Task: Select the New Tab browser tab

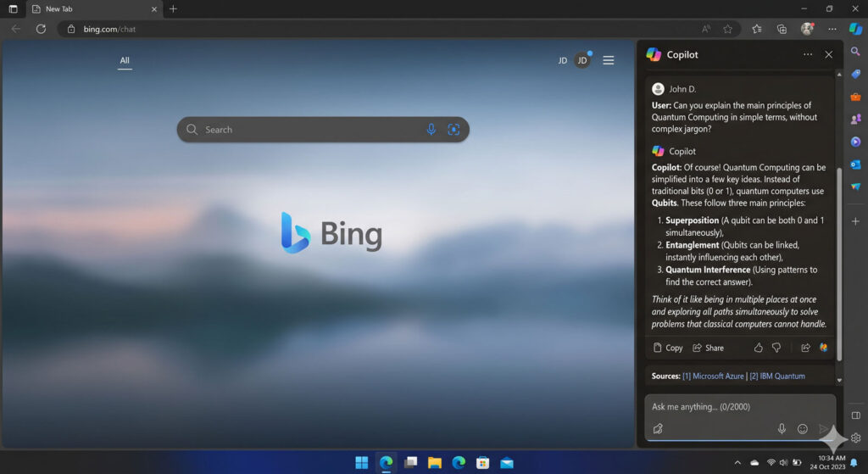Action: coord(93,8)
